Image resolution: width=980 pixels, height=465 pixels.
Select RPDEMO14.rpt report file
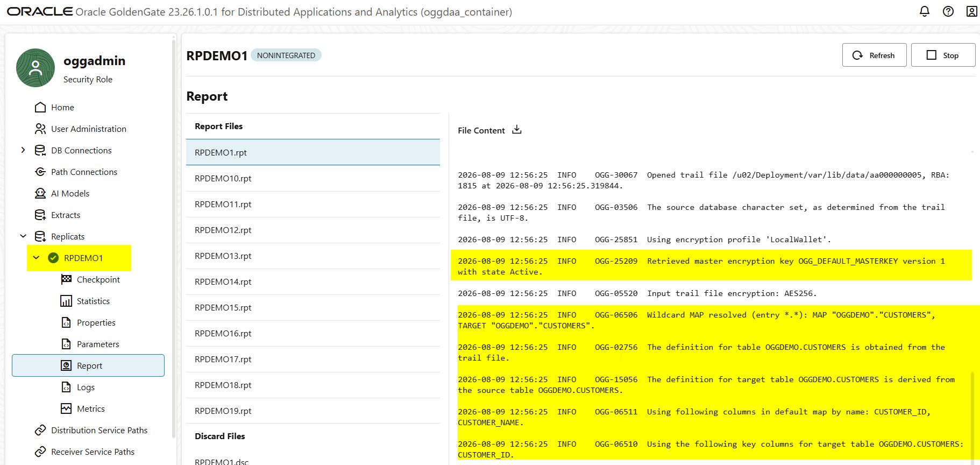pos(313,281)
